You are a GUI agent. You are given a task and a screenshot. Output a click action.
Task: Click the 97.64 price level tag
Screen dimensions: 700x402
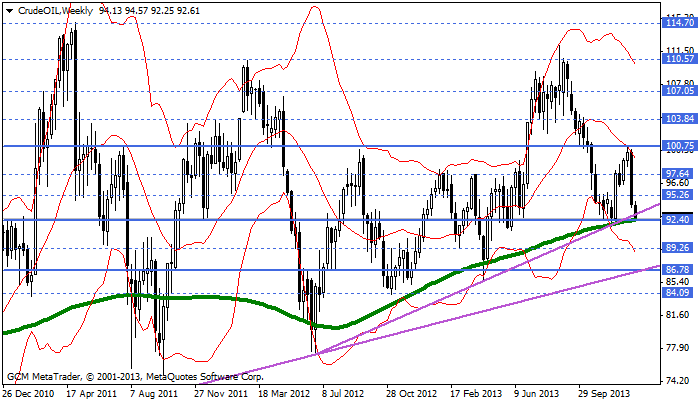678,174
